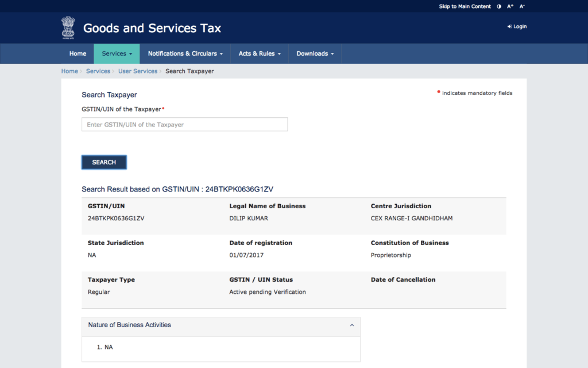Click the Skip to Main Content link
The width and height of the screenshot is (588, 368).
click(x=465, y=6)
